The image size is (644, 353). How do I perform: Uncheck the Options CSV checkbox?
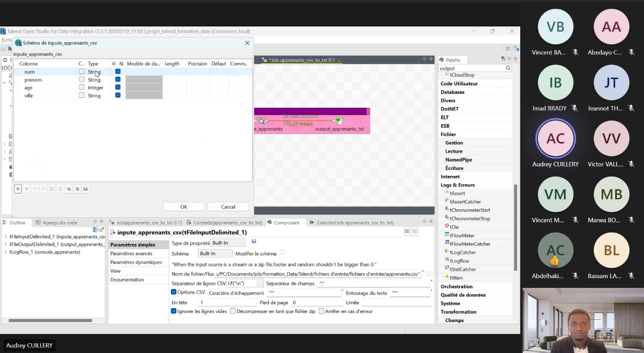tap(174, 292)
